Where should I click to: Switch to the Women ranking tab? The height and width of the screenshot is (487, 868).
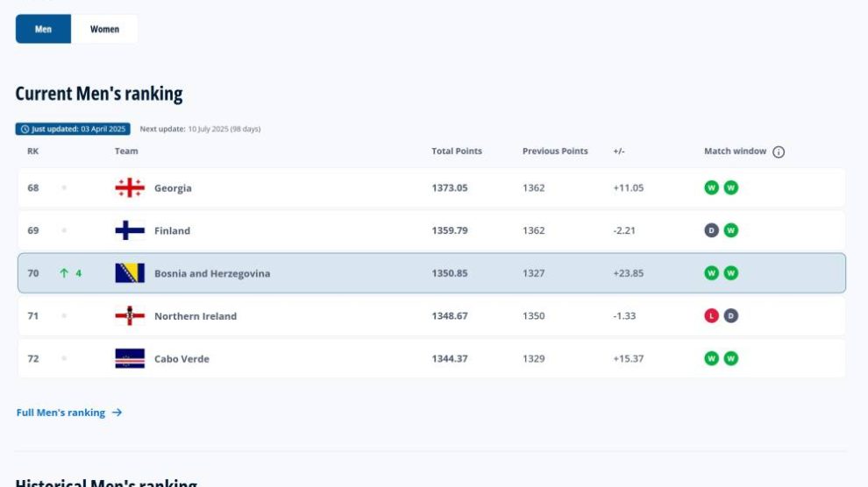point(104,29)
